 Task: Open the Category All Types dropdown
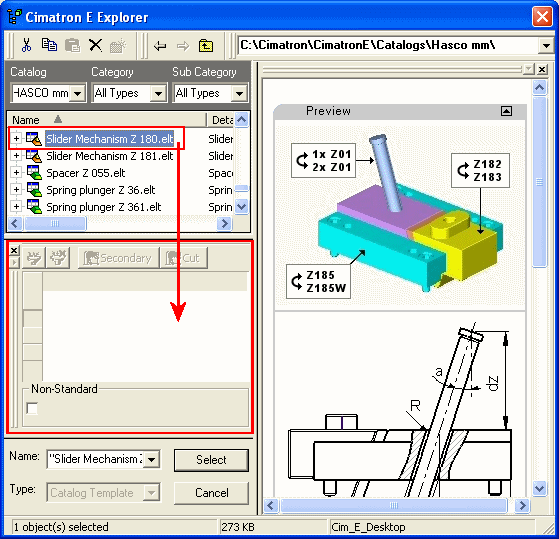tap(158, 94)
